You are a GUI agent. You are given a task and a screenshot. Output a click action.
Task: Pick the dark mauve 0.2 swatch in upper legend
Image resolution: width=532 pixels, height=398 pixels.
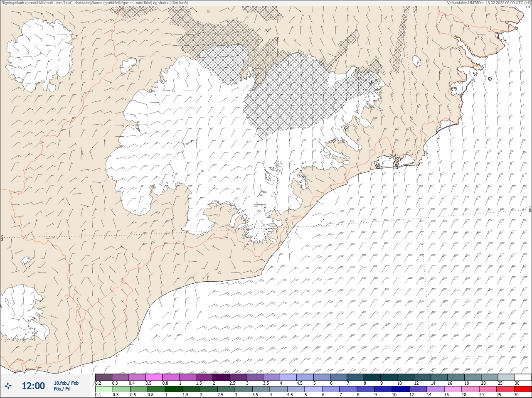[x=103, y=377]
